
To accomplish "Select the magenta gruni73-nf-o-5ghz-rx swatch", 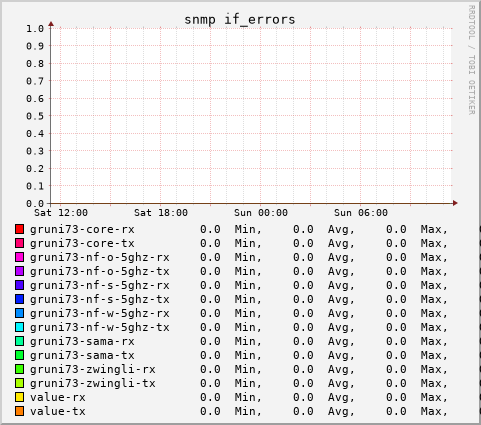I will pyautogui.click(x=20, y=257).
